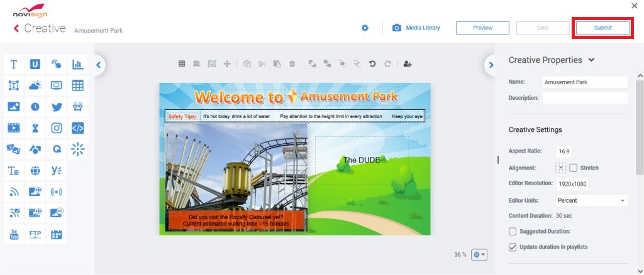The image size is (644, 275).
Task: Add the live streaming broadcast widget
Action: tap(56, 191)
